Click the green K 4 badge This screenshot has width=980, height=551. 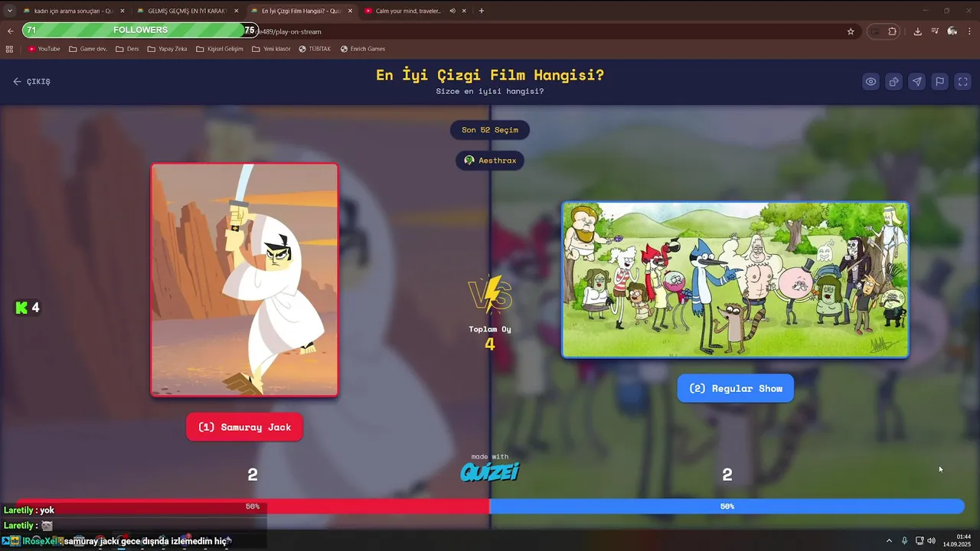click(x=28, y=308)
